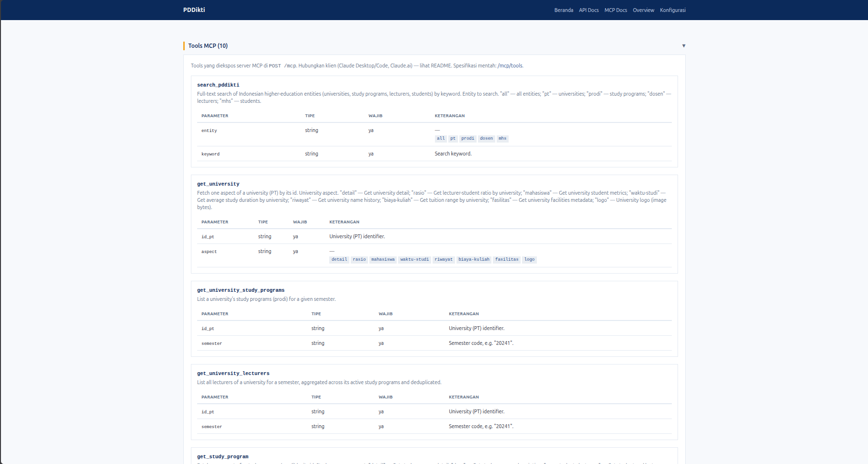Select id_pt in get_university_lecturers table
The image size is (868, 464).
pos(208,412)
